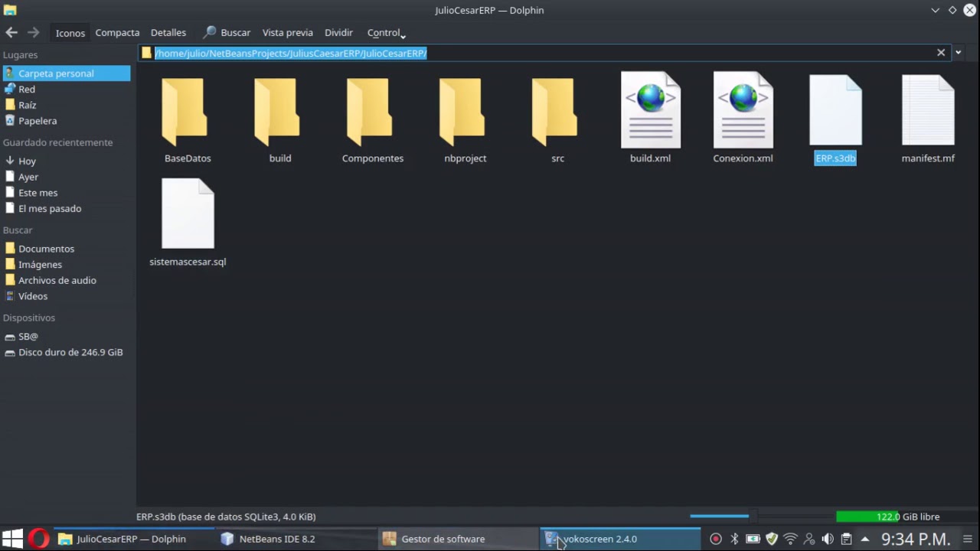Open the Control dropdown menu
980x551 pixels.
click(x=386, y=33)
